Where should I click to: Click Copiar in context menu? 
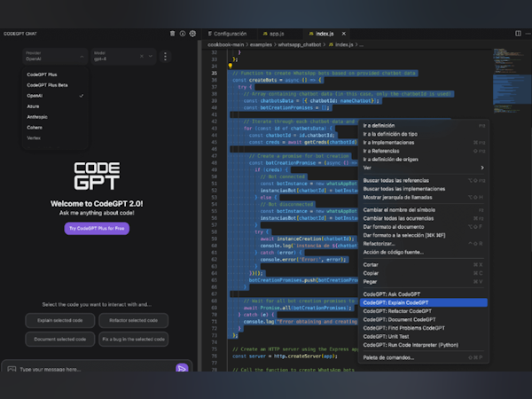424,273
